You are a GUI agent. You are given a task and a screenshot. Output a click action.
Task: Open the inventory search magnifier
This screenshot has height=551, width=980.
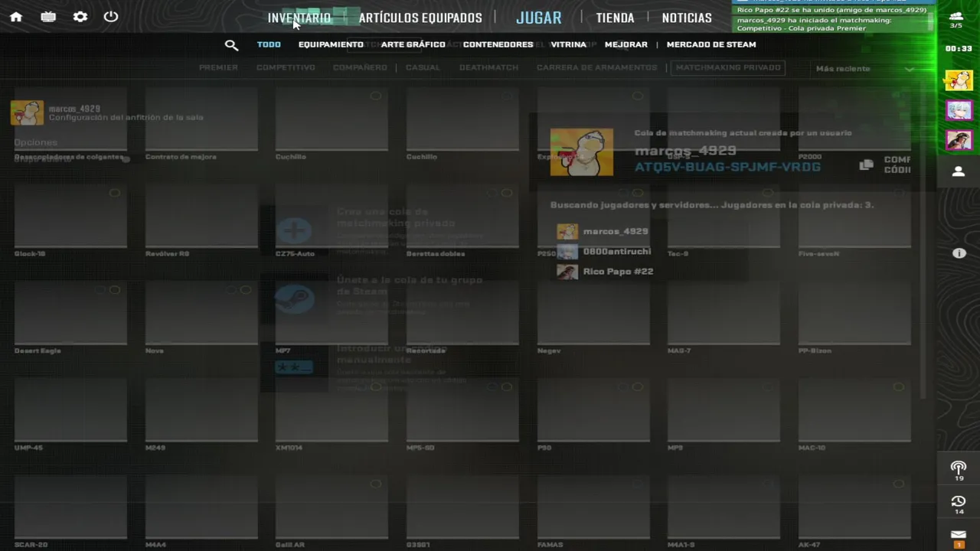[x=231, y=45]
